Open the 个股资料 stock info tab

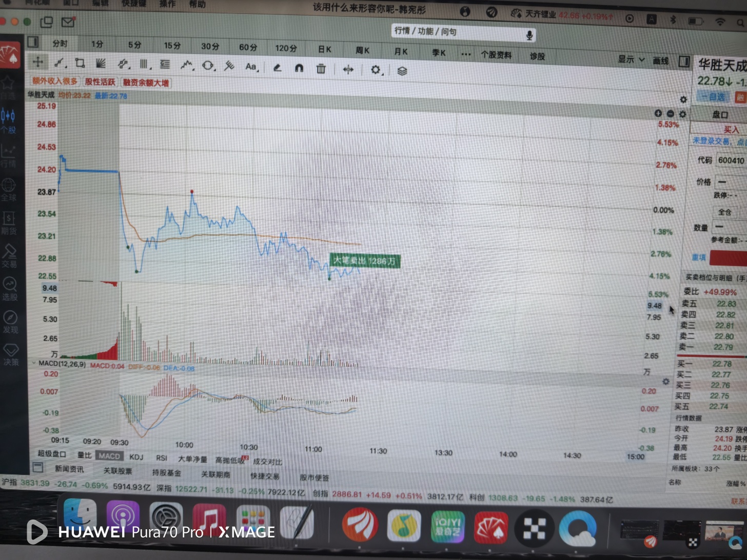tap(496, 55)
